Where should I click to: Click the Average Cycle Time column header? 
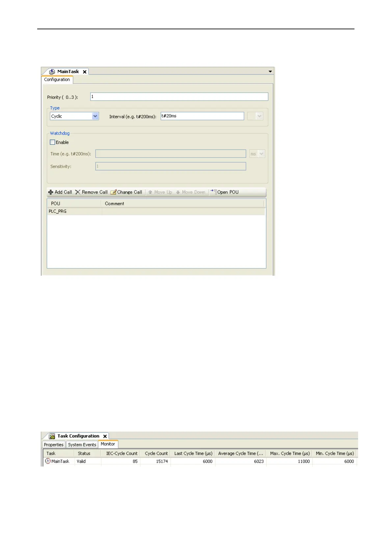[241, 453]
